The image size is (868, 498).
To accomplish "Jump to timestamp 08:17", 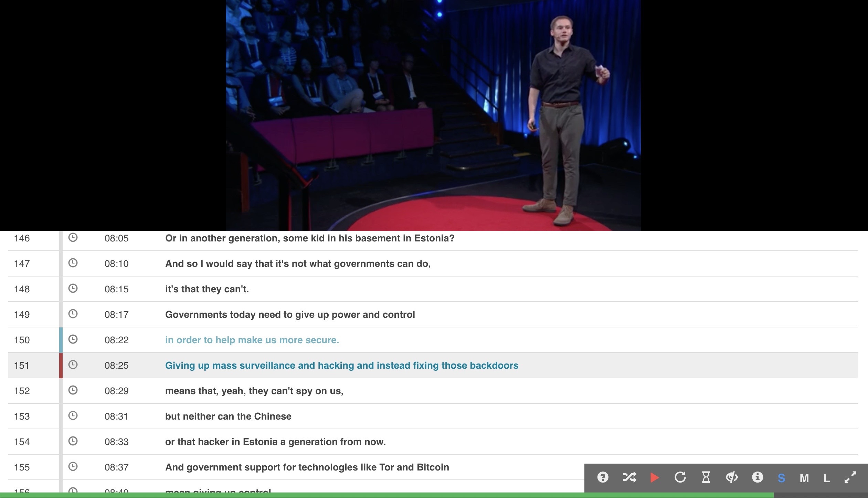I will point(116,315).
